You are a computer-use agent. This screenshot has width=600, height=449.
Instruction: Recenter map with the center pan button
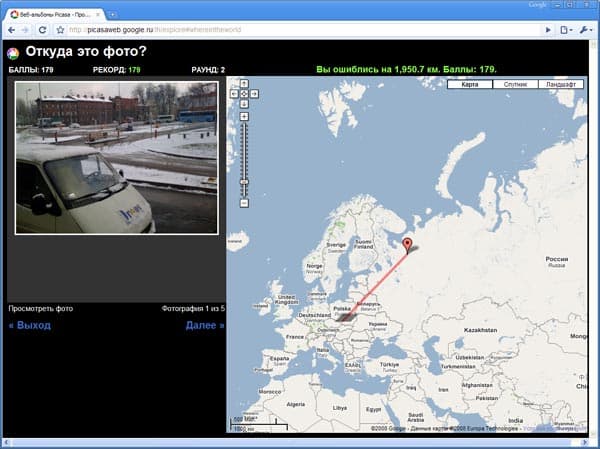(244, 94)
